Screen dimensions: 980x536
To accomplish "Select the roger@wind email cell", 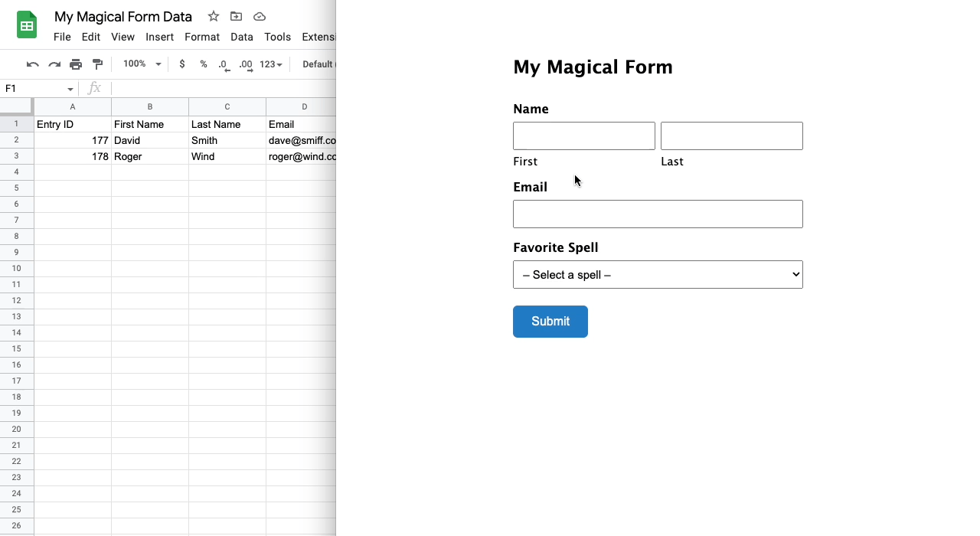I will pyautogui.click(x=302, y=156).
